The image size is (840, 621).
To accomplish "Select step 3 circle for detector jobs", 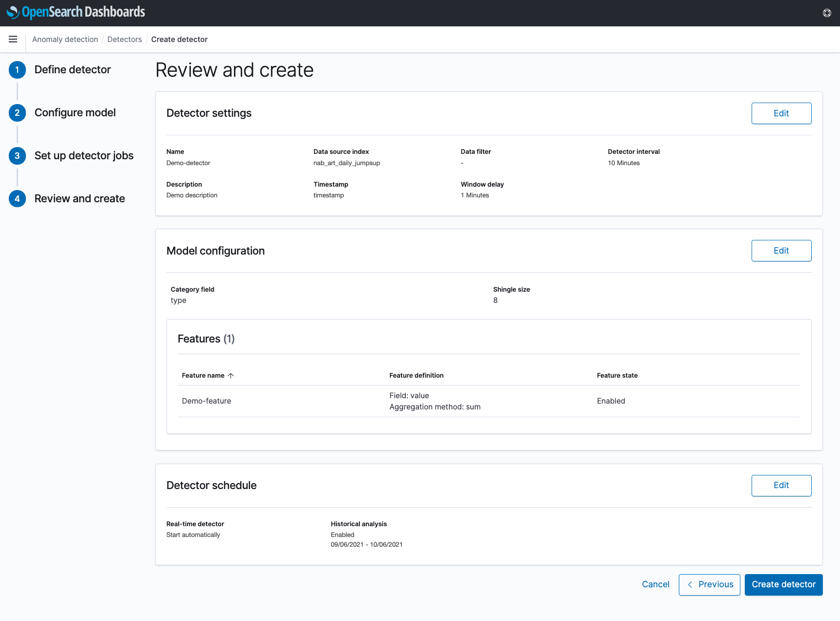I will tap(17, 156).
